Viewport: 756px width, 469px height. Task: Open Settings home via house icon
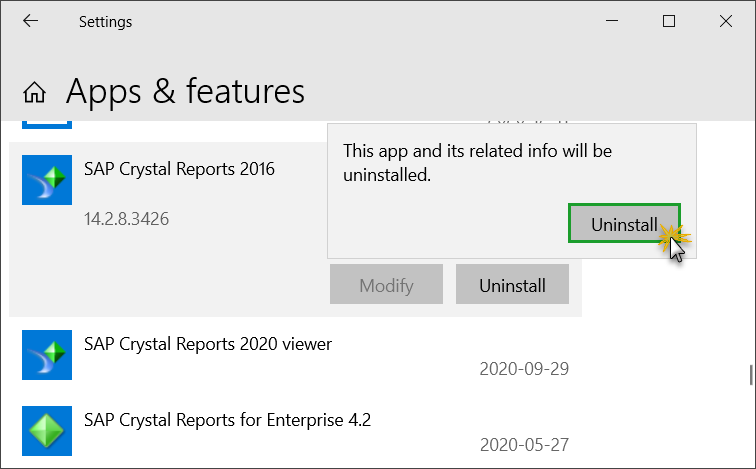34,92
